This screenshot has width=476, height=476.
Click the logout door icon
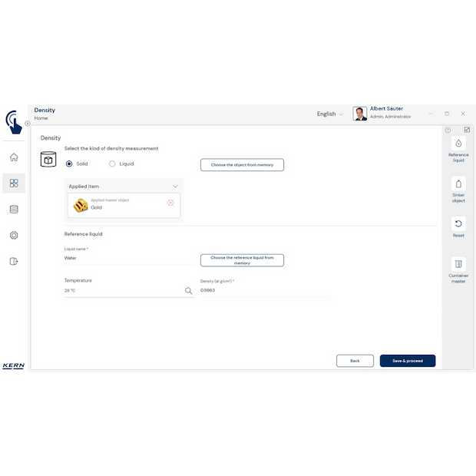pyautogui.click(x=14, y=261)
